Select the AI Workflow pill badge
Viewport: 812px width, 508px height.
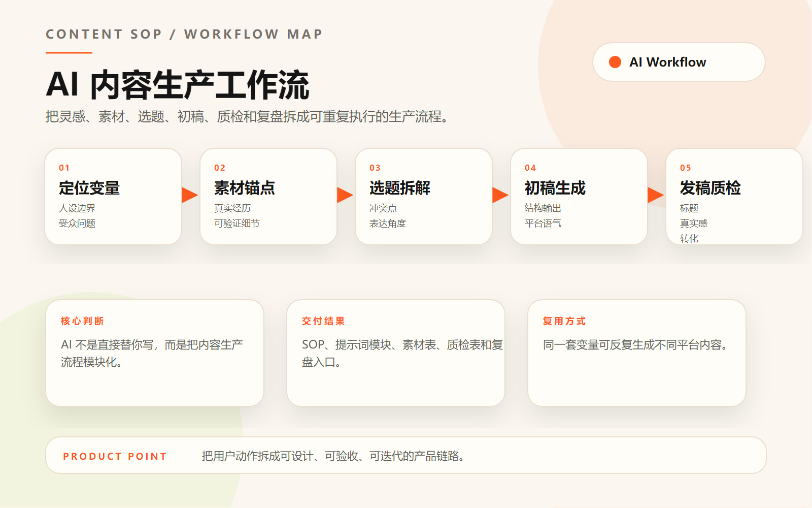click(x=679, y=62)
